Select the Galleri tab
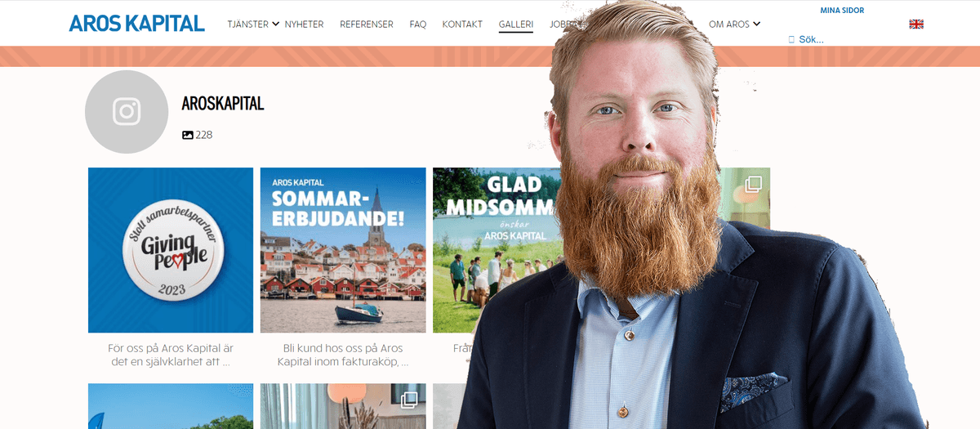 tap(516, 25)
